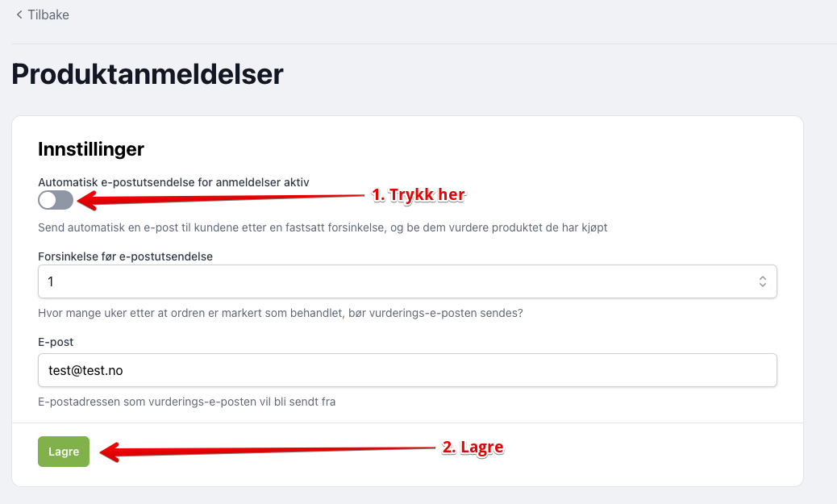Click the 'Forsinkelse før e-postutsendelse' label
The width and height of the screenshot is (837, 504).
tap(126, 256)
